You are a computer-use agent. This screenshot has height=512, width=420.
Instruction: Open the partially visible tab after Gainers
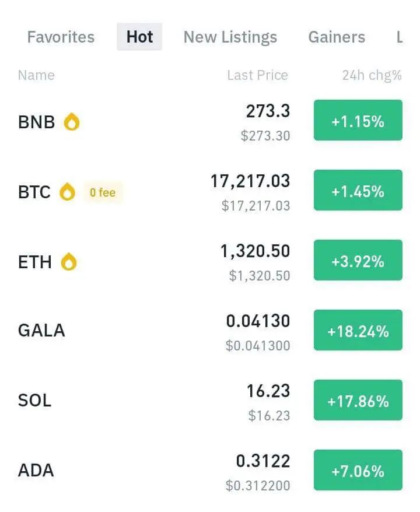point(400,37)
